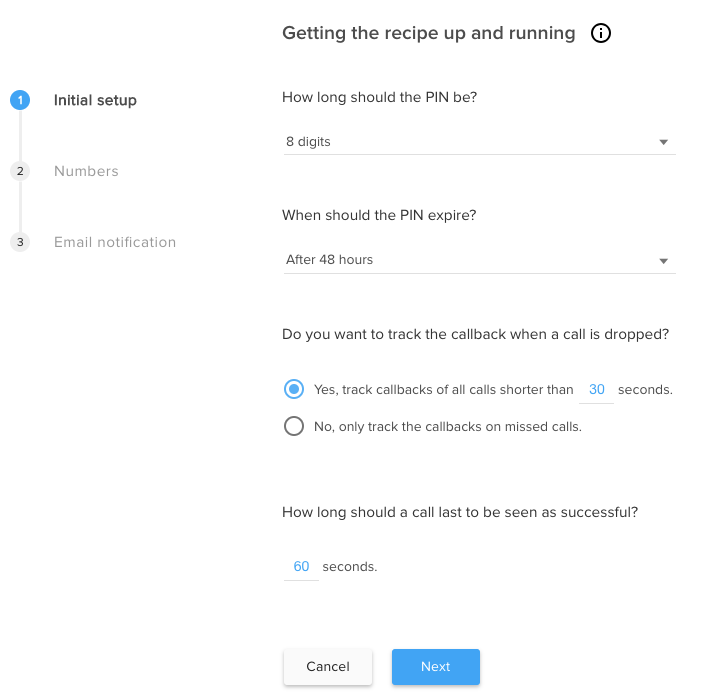Click the Next button
This screenshot has height=695, width=703.
tap(436, 667)
